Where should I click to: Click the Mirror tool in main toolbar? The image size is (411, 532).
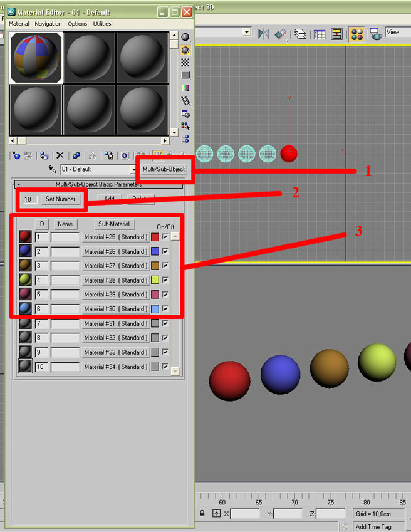pos(264,34)
